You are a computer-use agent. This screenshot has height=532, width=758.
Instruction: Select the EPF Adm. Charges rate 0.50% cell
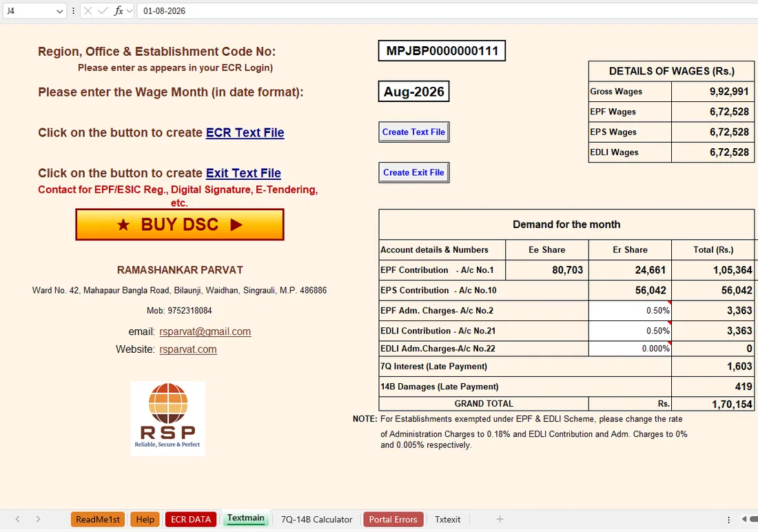pyautogui.click(x=630, y=311)
